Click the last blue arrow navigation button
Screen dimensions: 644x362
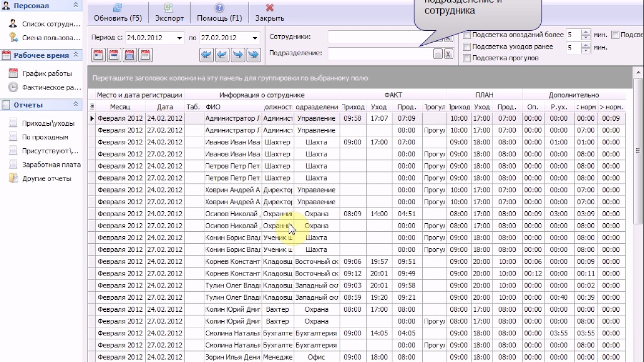(x=253, y=55)
